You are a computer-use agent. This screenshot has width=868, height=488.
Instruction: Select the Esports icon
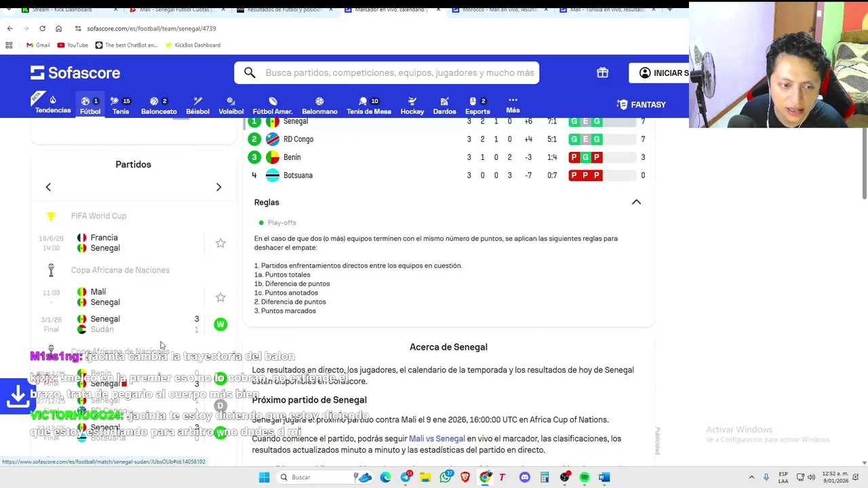pos(477,104)
